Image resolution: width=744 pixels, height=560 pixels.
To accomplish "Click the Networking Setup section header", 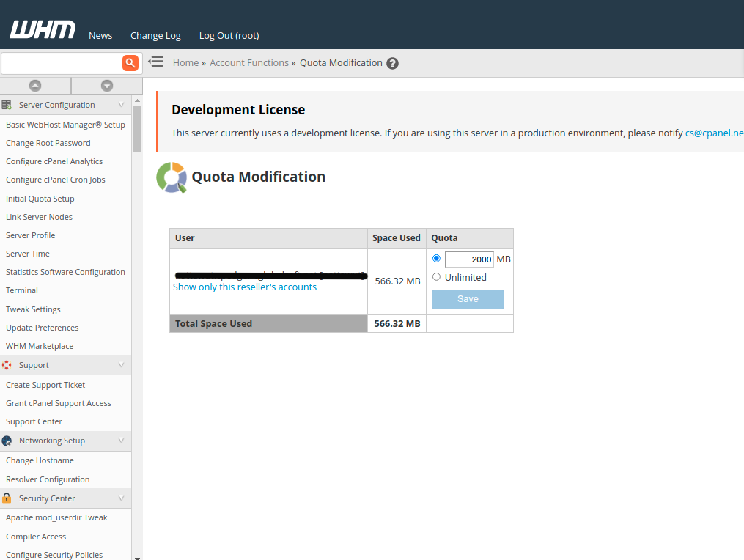I will click(52, 441).
